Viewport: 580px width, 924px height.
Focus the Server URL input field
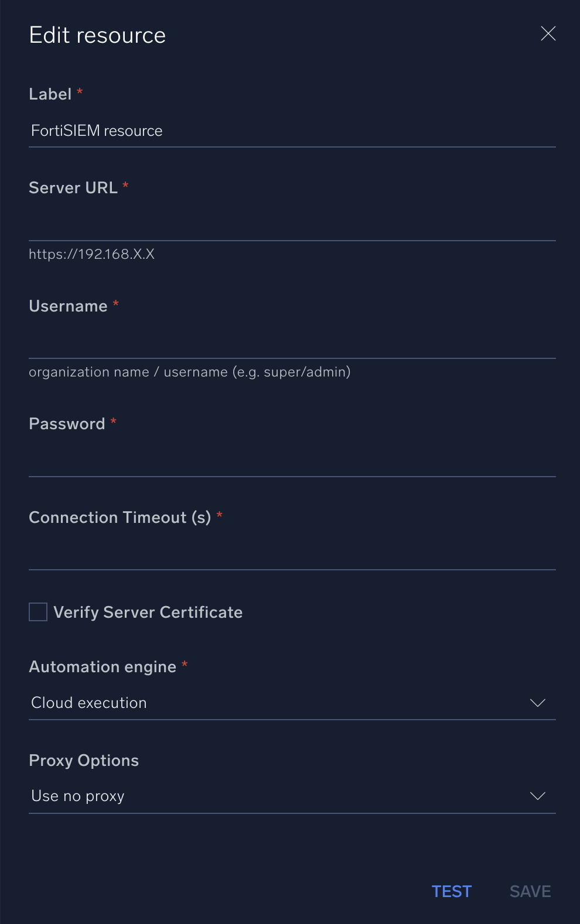(x=292, y=224)
